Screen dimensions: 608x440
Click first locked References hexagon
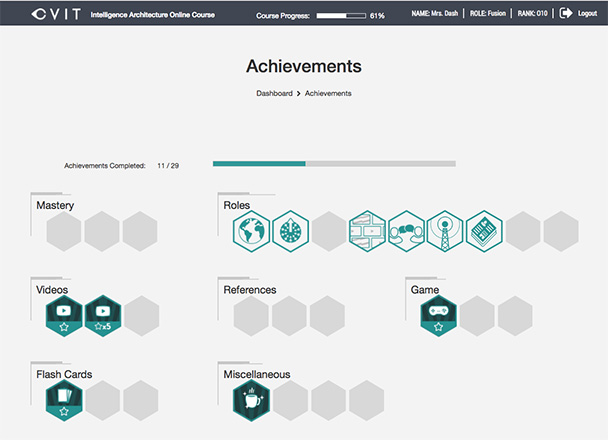point(251,316)
